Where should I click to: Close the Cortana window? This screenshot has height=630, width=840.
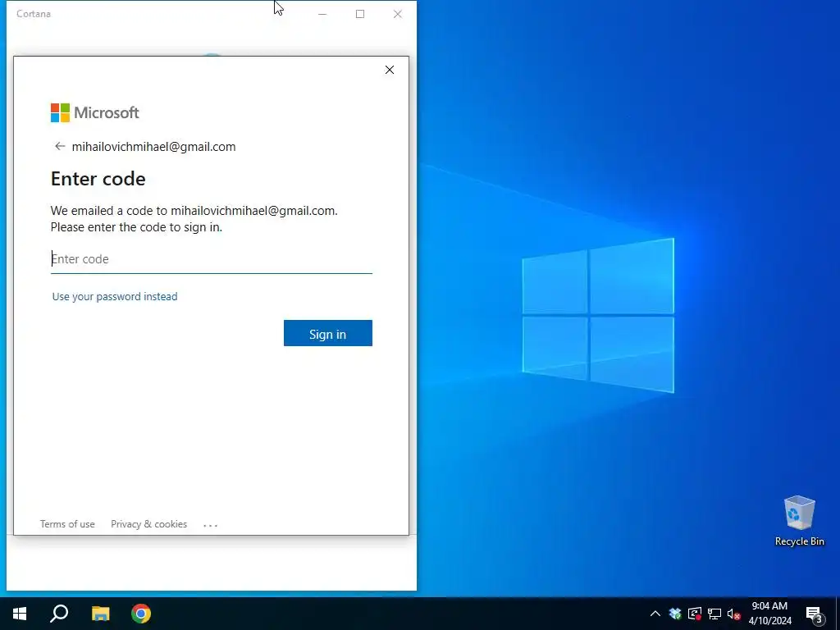point(398,14)
